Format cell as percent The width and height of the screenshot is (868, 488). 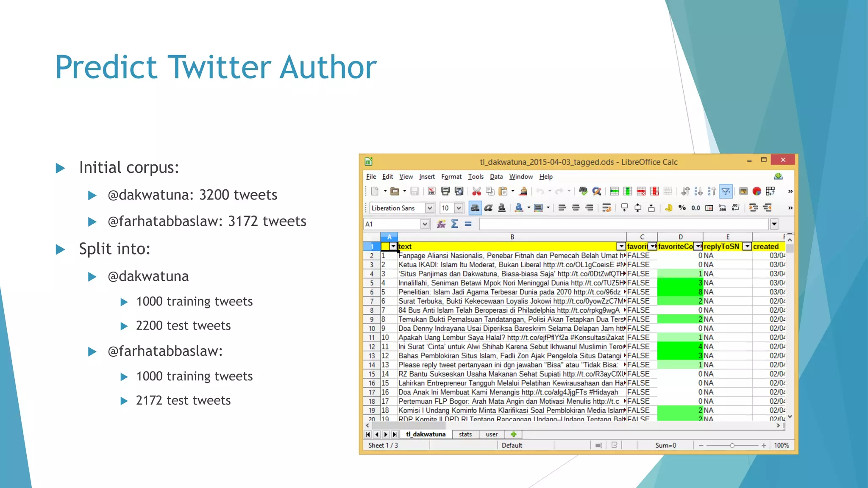point(682,208)
